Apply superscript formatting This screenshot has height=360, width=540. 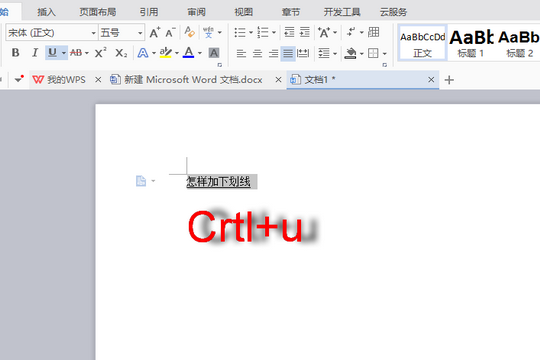click(100, 53)
